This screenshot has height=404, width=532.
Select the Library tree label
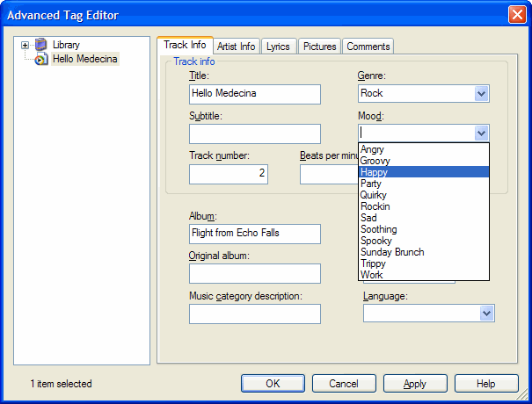(x=66, y=45)
